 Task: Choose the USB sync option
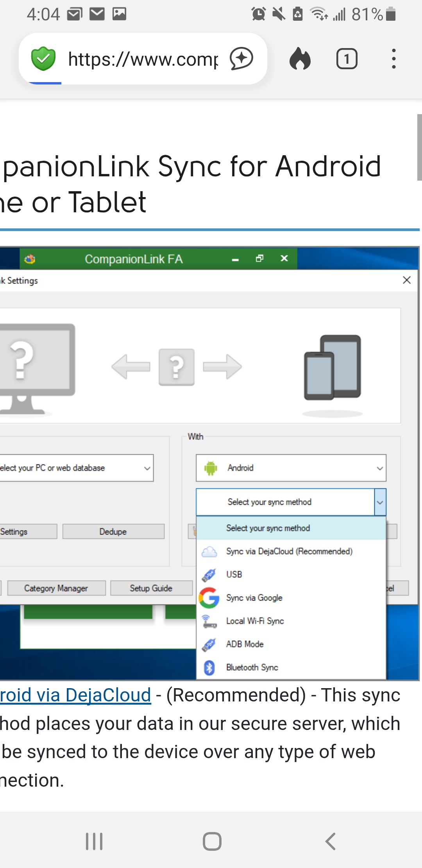pos(291,574)
